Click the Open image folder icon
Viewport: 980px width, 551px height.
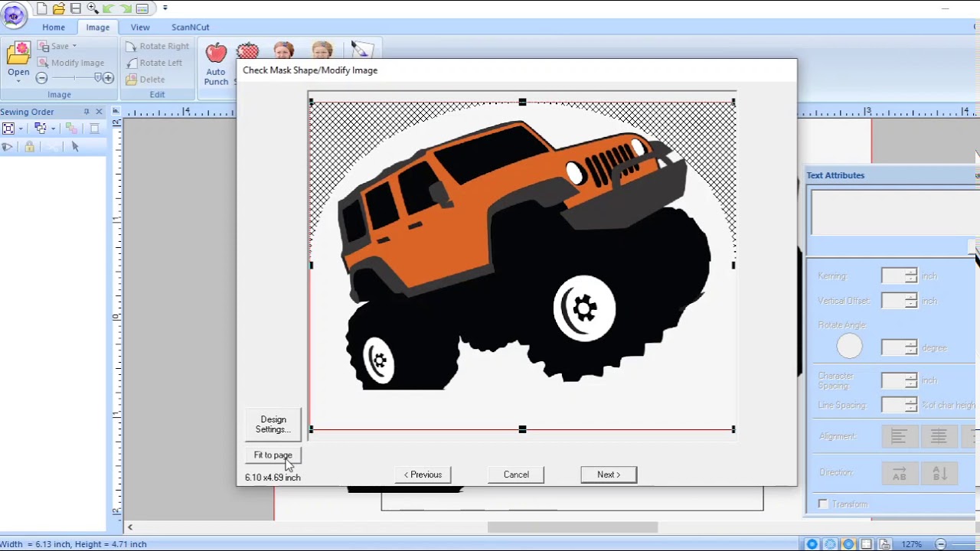pos(18,53)
